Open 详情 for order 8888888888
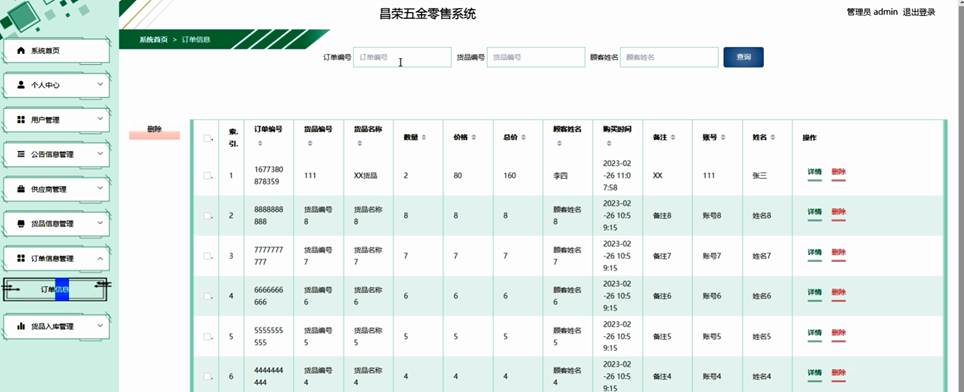Viewport: 964px width, 392px height. (814, 213)
